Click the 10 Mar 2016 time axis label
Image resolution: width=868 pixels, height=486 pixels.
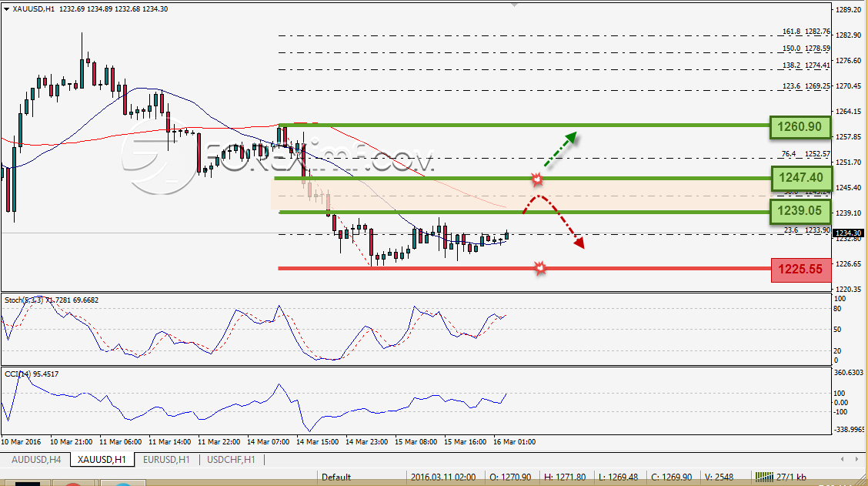coord(21,441)
